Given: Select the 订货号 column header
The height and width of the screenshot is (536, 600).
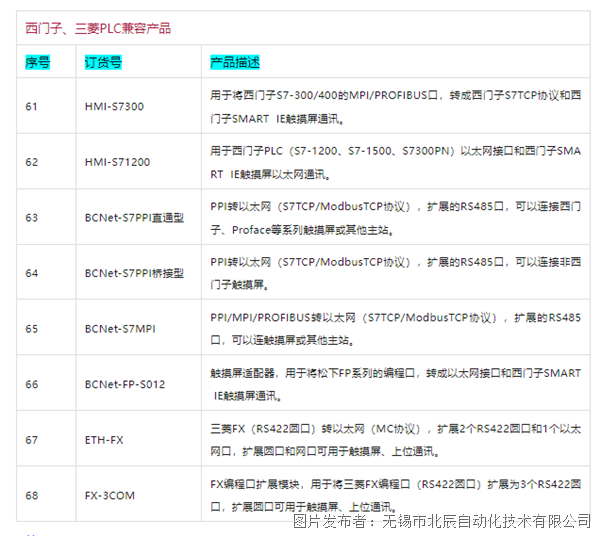Looking at the screenshot, I should click(103, 62).
